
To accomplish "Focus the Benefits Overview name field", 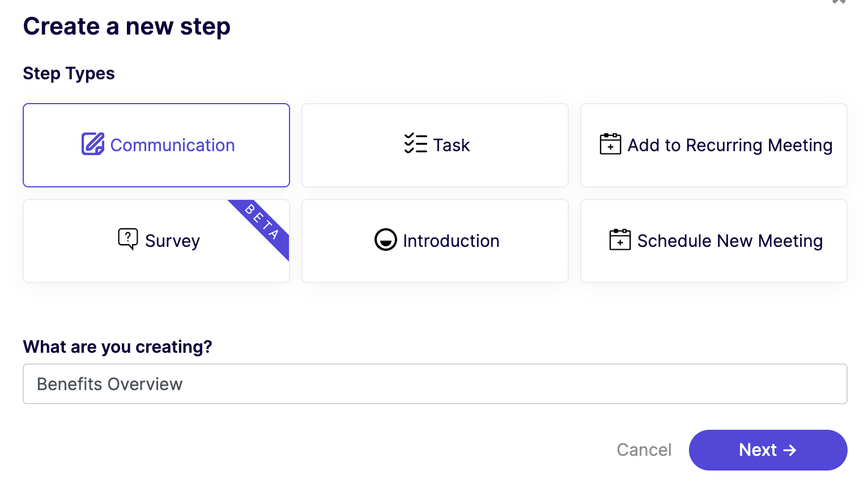I will coord(435,384).
